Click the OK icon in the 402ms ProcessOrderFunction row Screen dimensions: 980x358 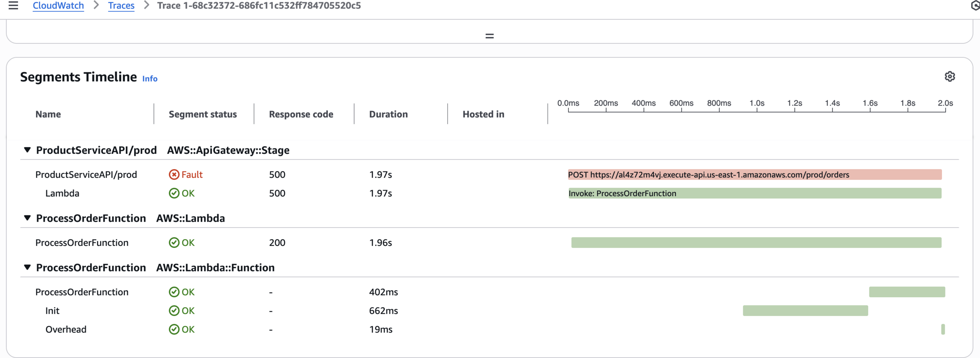click(174, 292)
